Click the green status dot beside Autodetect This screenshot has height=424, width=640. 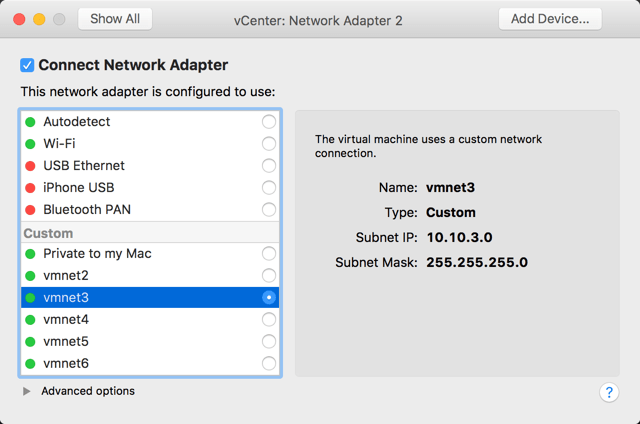click(30, 122)
